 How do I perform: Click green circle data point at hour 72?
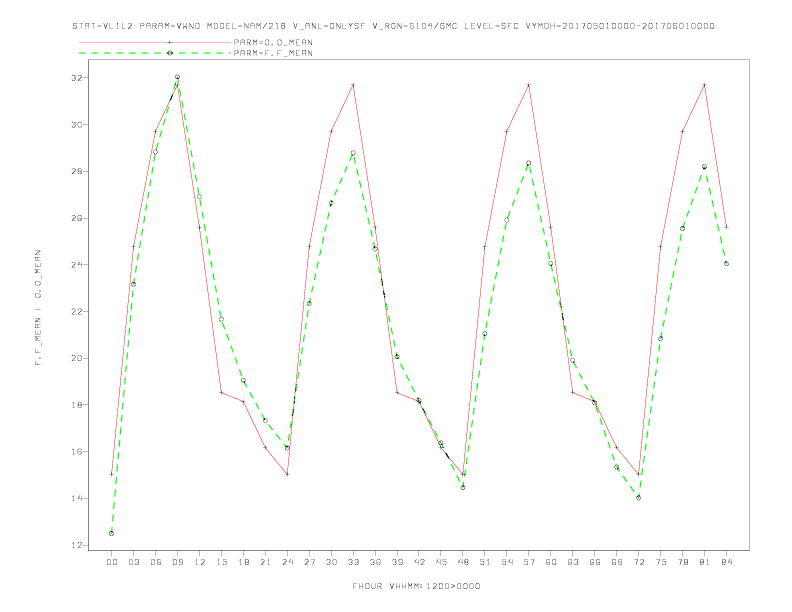[x=638, y=498]
